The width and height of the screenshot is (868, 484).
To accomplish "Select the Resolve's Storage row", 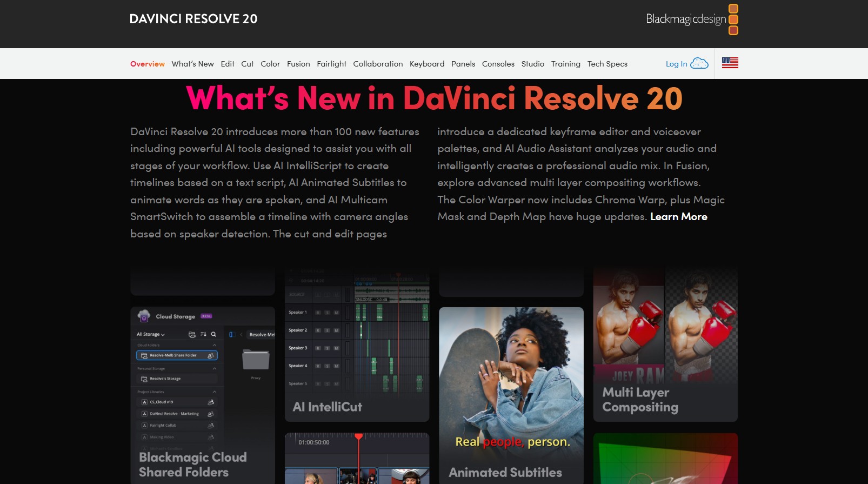I will (177, 379).
